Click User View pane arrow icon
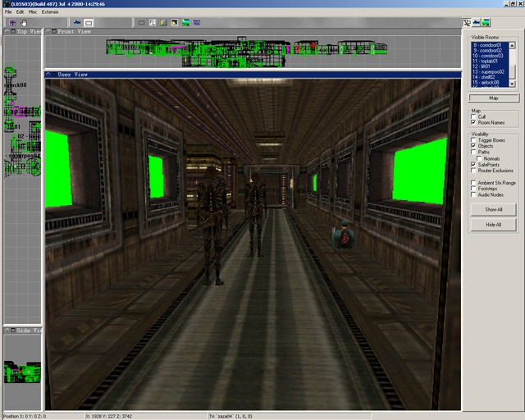 (48, 75)
